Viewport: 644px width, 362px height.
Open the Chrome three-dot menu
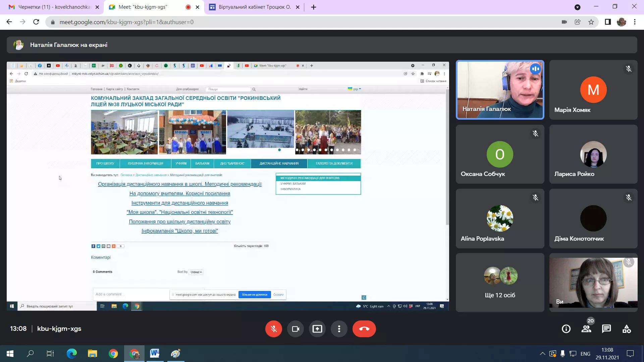click(635, 22)
